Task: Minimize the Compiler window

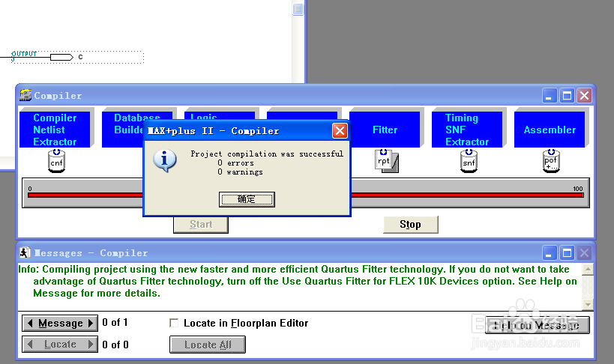Action: (x=549, y=96)
